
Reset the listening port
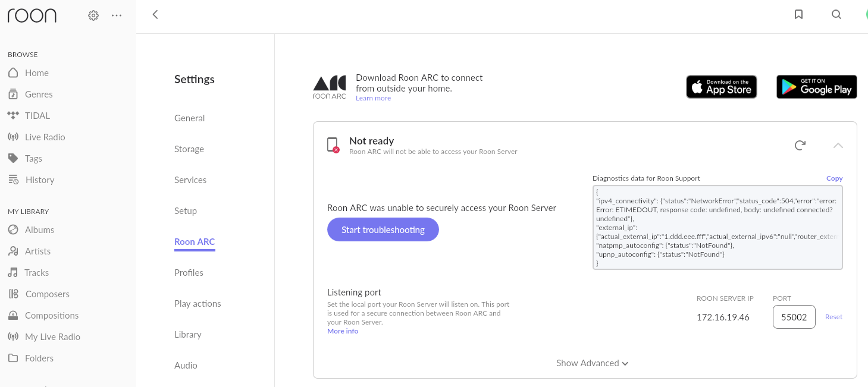pos(833,317)
